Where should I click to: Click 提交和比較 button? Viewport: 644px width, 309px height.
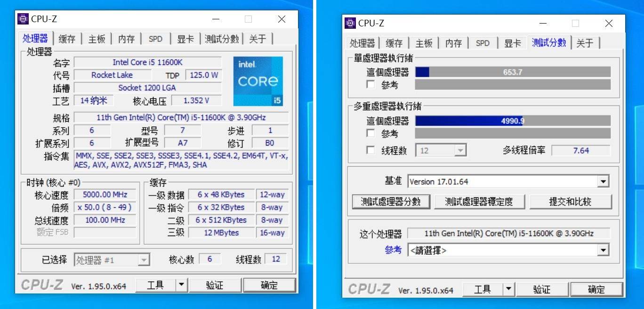[x=571, y=202]
